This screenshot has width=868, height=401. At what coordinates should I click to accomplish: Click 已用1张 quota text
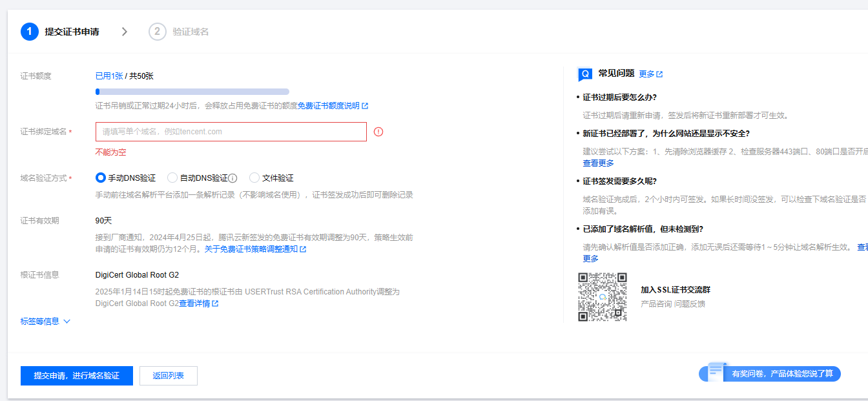[109, 76]
